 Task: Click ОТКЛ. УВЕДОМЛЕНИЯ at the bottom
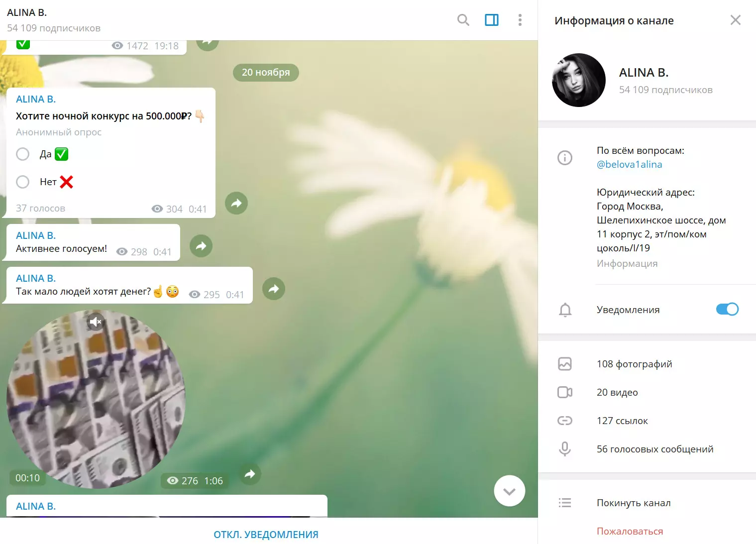tap(266, 535)
